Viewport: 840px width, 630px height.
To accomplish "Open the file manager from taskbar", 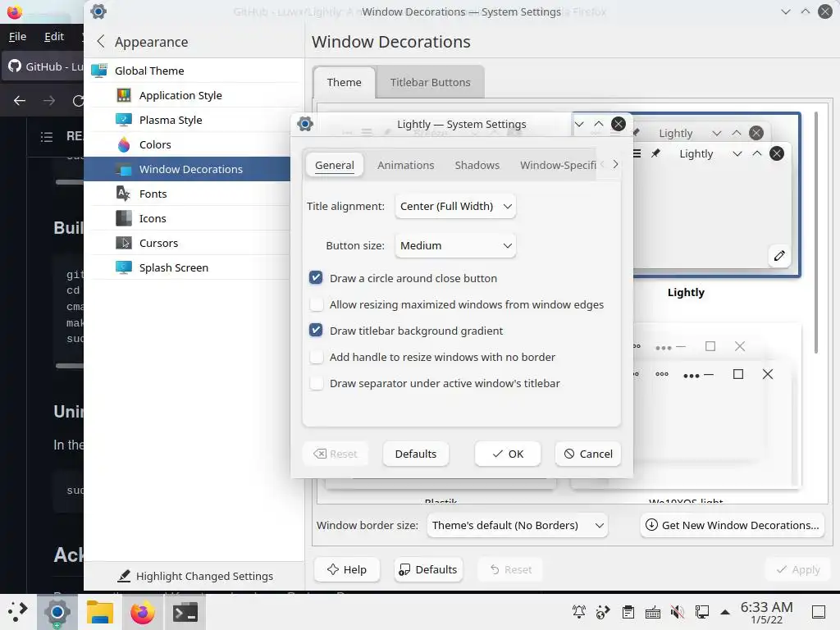I will 99,612.
